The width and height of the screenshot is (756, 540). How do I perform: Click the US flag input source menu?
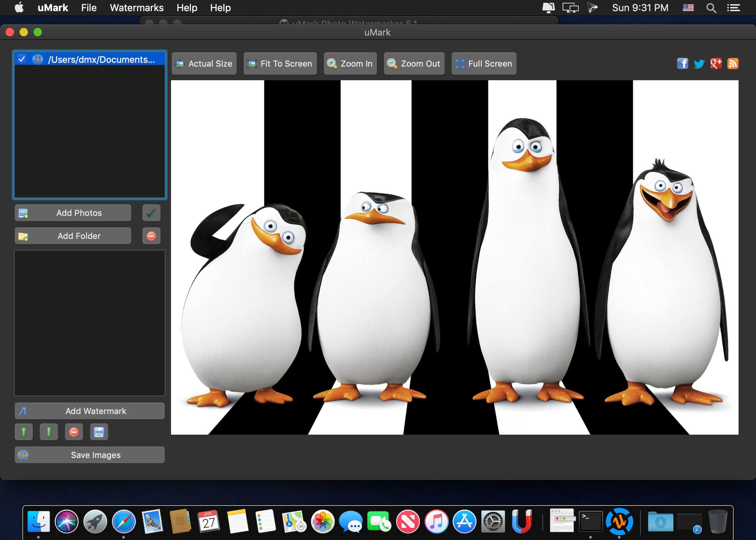pos(688,8)
